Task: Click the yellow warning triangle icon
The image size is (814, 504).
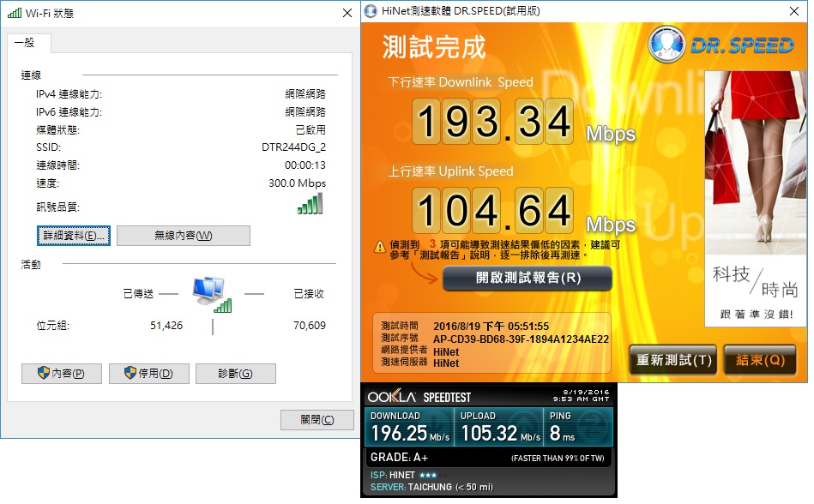Action: 380,247
